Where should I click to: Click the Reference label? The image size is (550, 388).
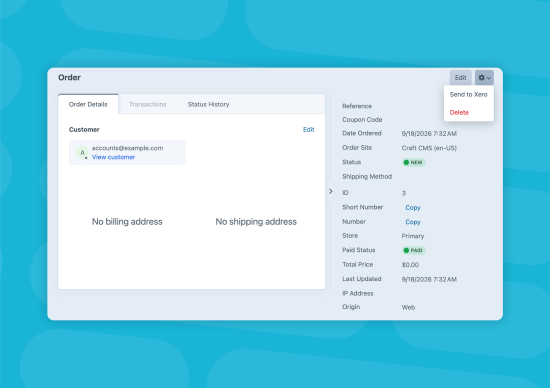point(357,106)
